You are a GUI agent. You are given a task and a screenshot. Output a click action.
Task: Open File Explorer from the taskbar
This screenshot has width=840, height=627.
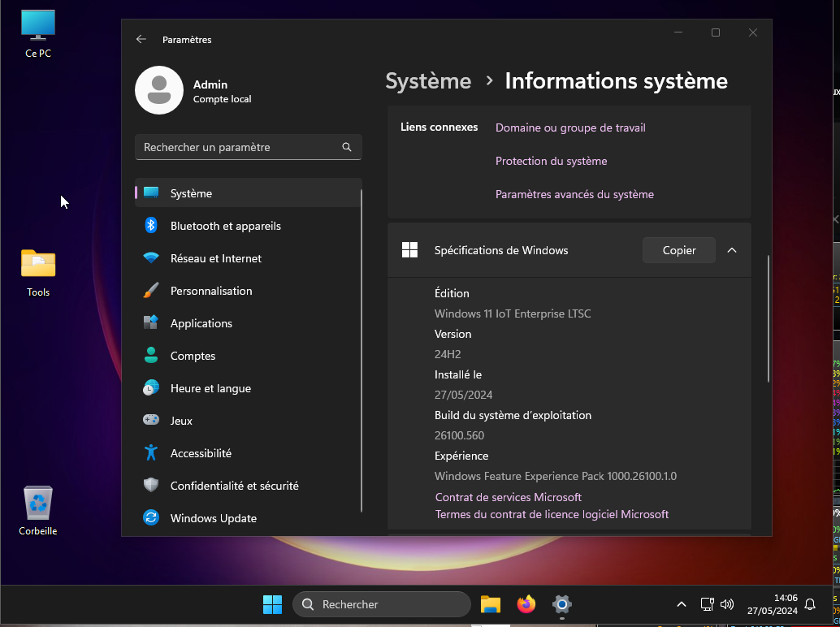(490, 604)
